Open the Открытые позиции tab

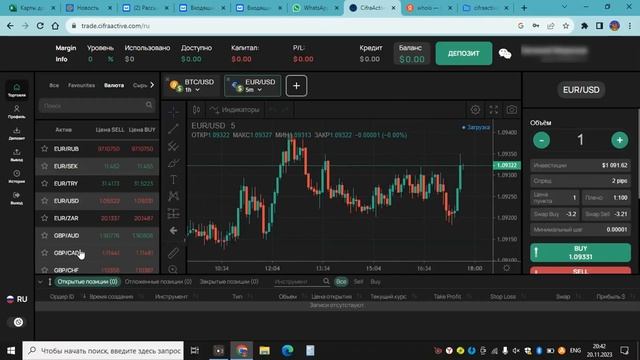click(87, 282)
